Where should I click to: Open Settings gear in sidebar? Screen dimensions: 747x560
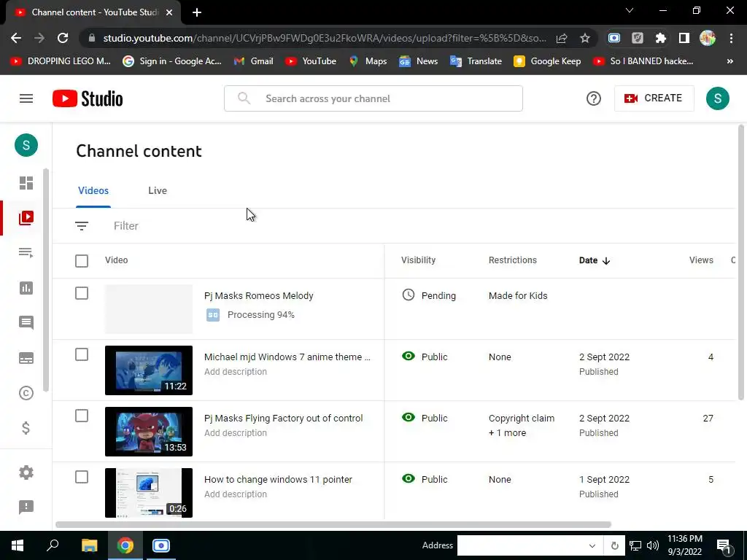[26, 472]
